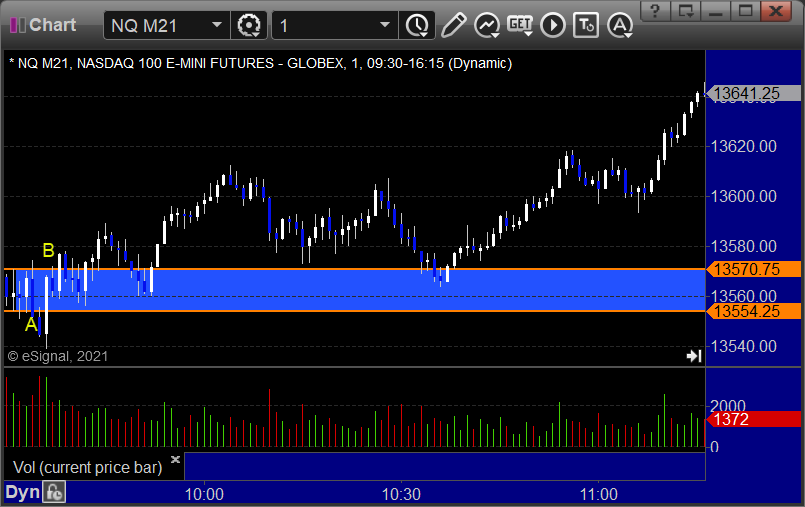
Task: Click the yellow B annotation label
Action: tap(48, 250)
